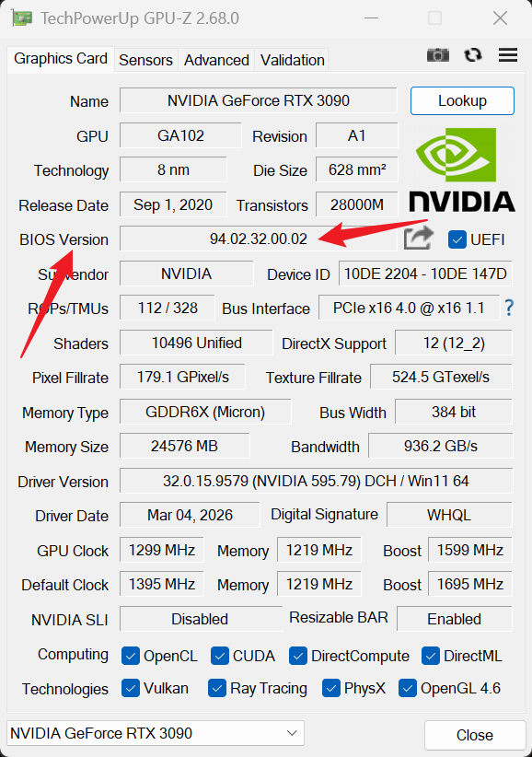Click the Lookup button
The height and width of the screenshot is (757, 532).
462,101
